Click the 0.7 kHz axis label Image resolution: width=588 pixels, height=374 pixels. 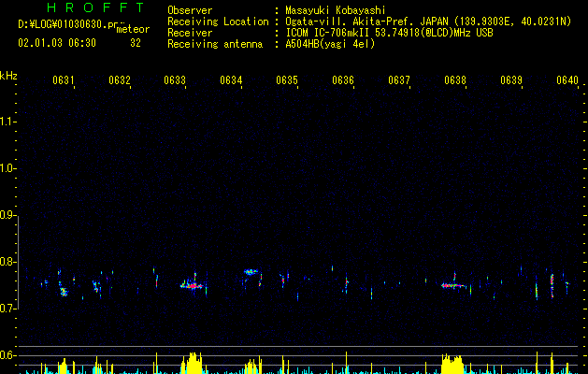point(7,309)
